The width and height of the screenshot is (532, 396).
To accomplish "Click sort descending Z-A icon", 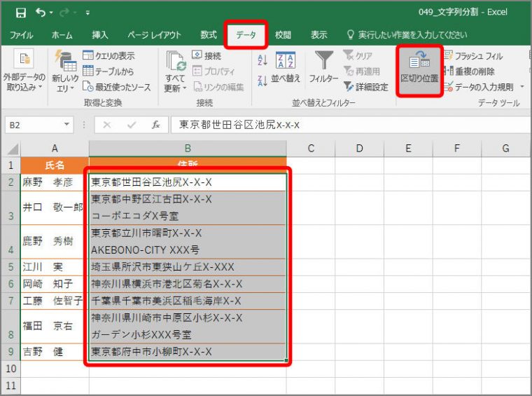I will [262, 81].
